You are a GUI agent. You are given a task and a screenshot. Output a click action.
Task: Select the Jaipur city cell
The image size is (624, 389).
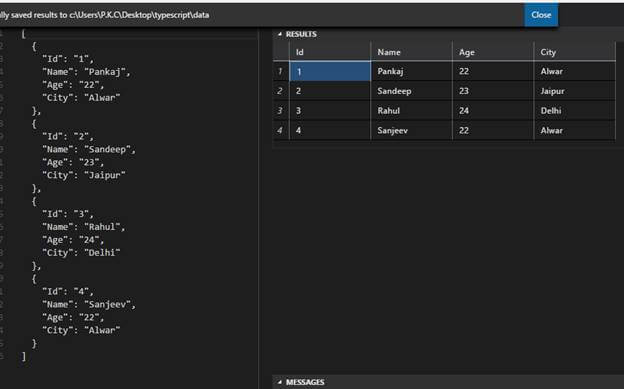click(x=575, y=91)
